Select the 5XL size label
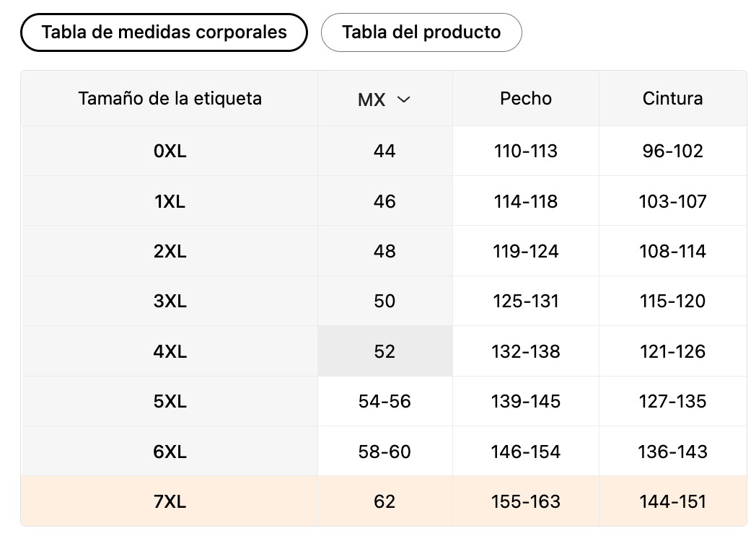The width and height of the screenshot is (756, 541). 170,401
